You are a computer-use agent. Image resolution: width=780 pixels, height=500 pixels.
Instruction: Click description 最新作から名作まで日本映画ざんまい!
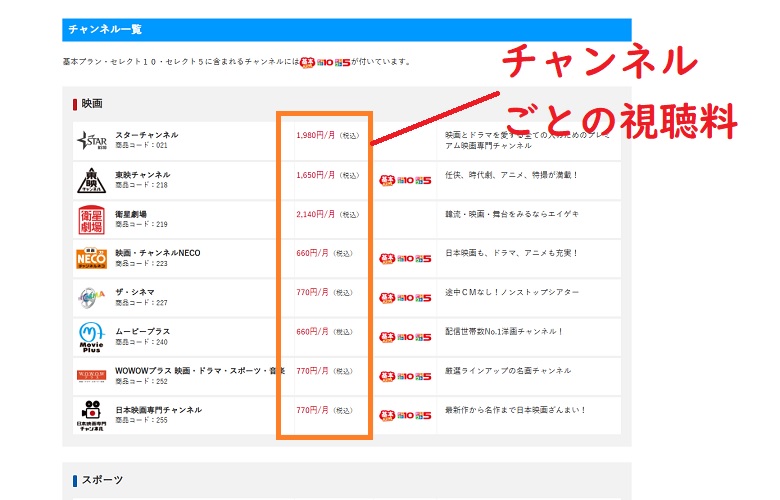coord(515,410)
